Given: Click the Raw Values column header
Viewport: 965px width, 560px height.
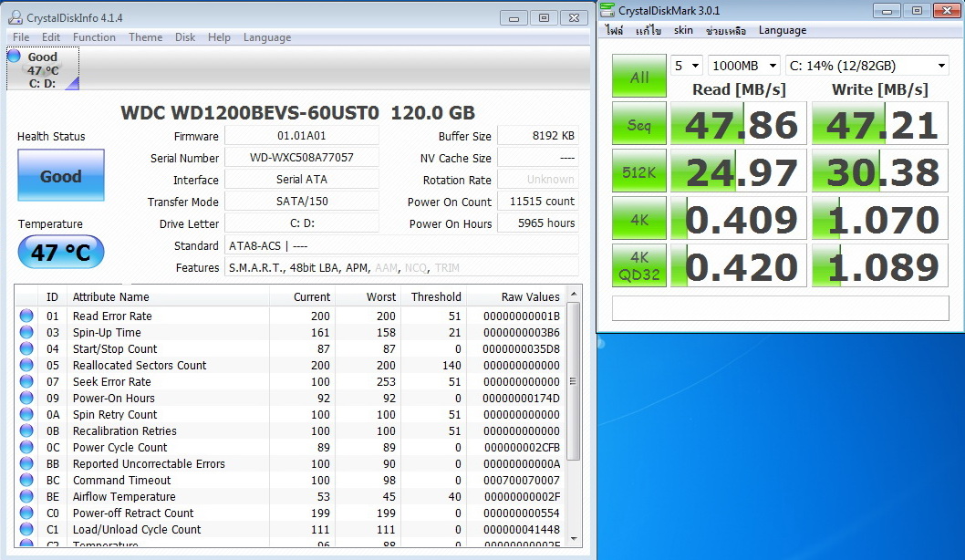Looking at the screenshot, I should [515, 296].
